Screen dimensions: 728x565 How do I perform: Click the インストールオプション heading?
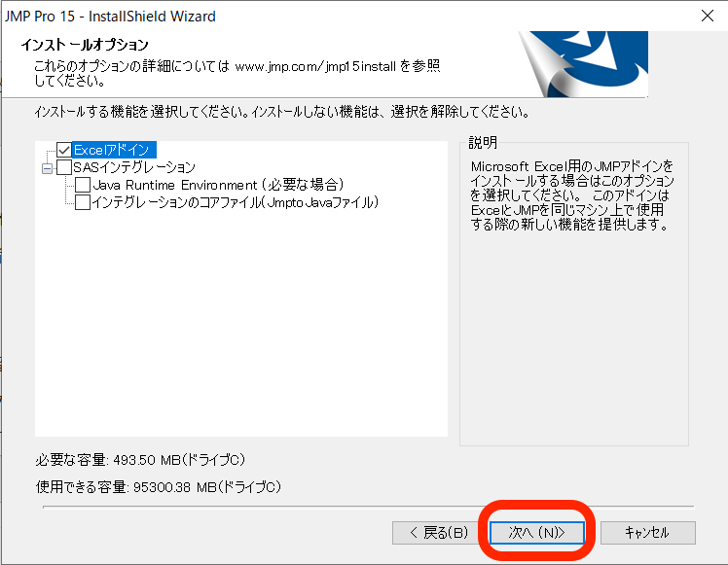[85, 45]
